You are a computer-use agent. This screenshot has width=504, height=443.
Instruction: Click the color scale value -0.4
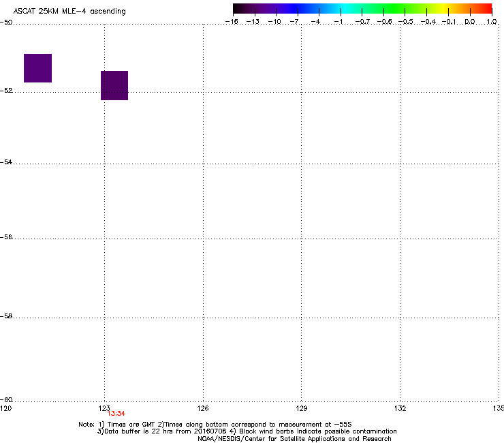(428, 22)
